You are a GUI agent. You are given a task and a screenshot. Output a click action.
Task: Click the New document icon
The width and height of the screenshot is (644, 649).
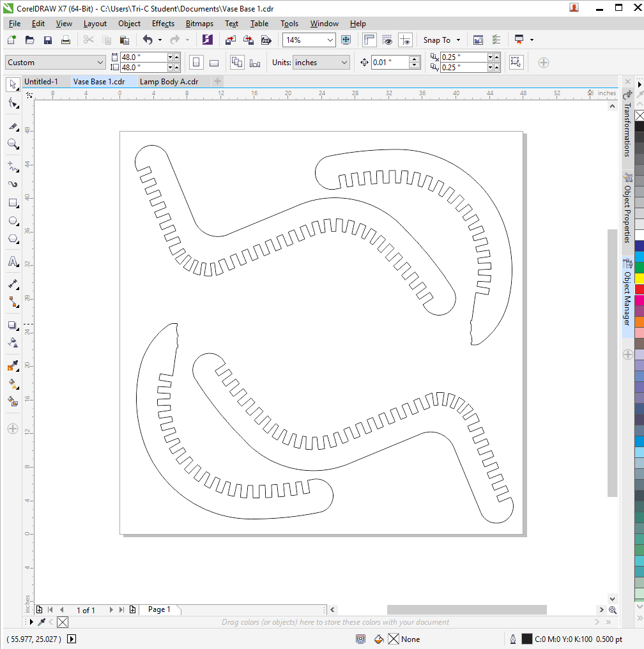point(11,40)
